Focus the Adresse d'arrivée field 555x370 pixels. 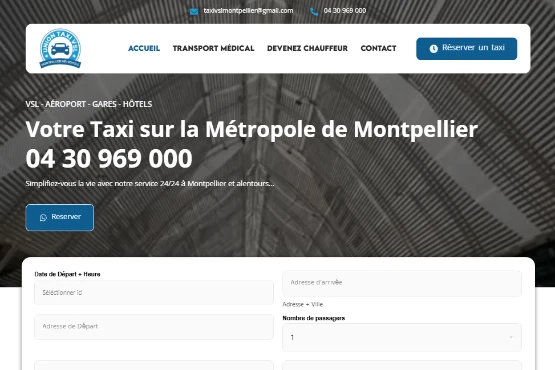(x=402, y=283)
